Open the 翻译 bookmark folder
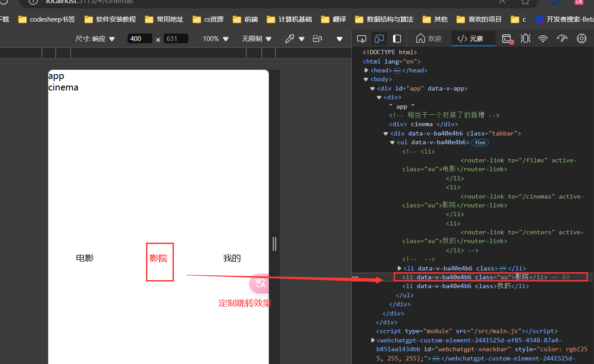The image size is (594, 364). click(x=334, y=19)
